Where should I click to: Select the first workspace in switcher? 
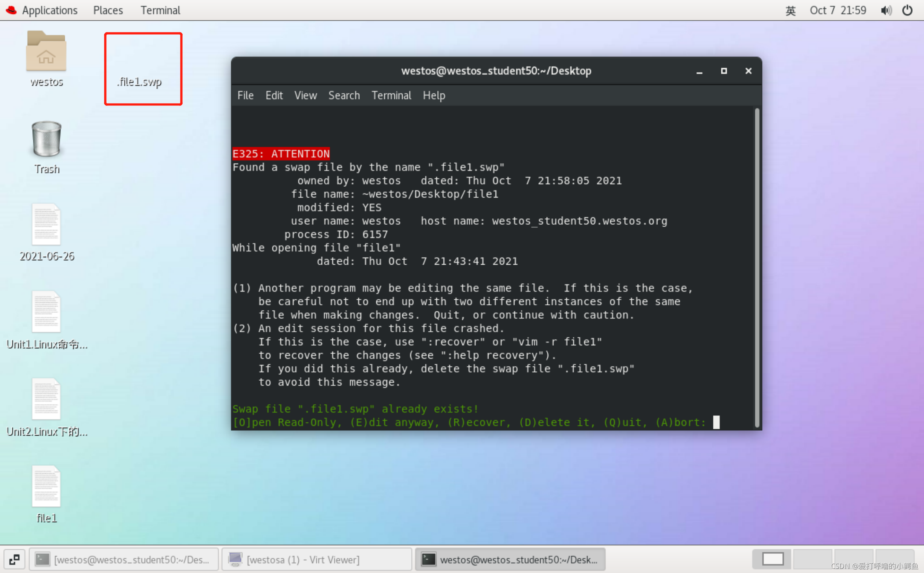pos(772,559)
